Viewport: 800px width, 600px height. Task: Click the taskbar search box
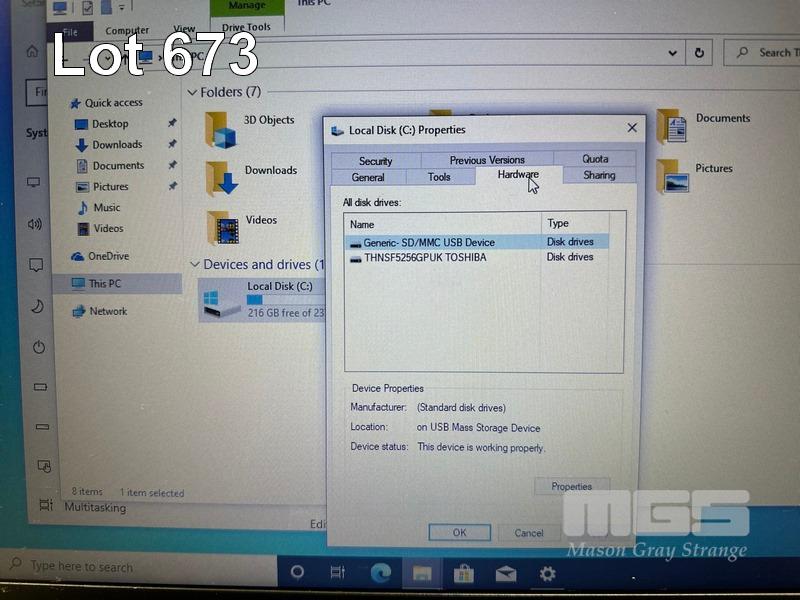click(140, 567)
